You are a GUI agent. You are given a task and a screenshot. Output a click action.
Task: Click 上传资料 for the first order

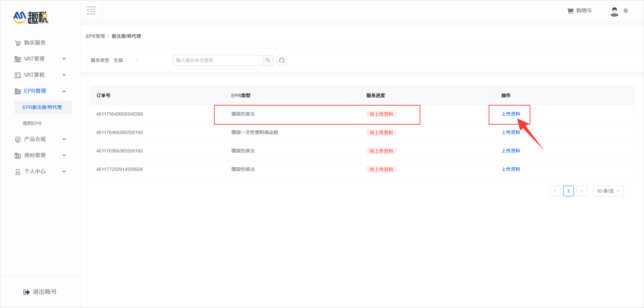(511, 114)
